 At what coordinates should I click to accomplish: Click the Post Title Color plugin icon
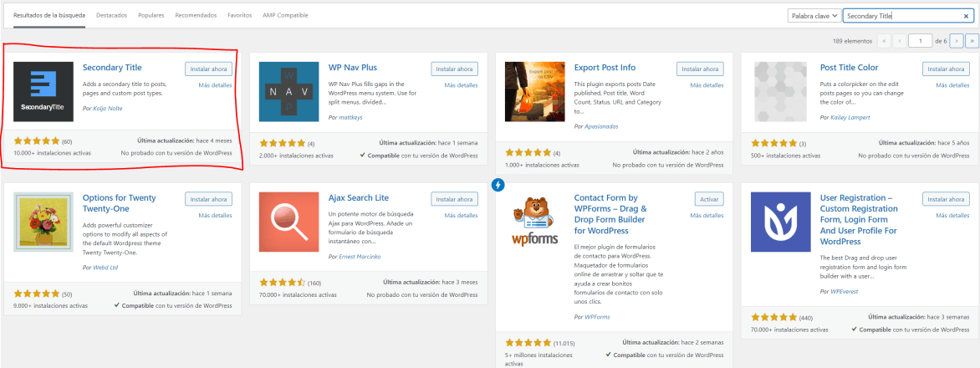780,91
